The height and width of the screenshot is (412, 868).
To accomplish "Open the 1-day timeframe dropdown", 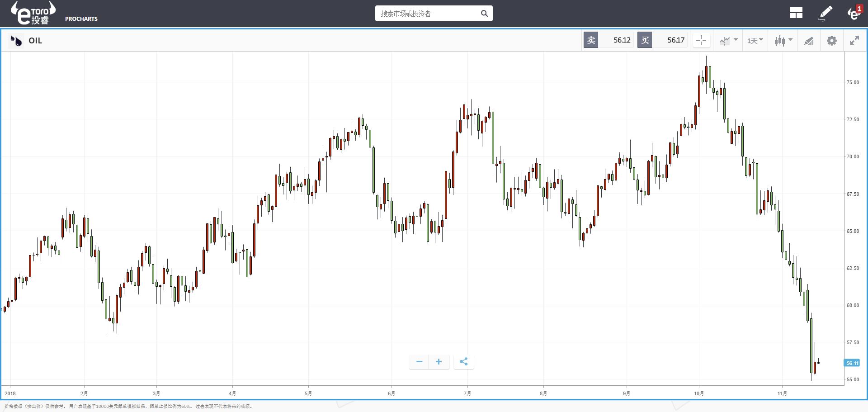I will (x=755, y=41).
